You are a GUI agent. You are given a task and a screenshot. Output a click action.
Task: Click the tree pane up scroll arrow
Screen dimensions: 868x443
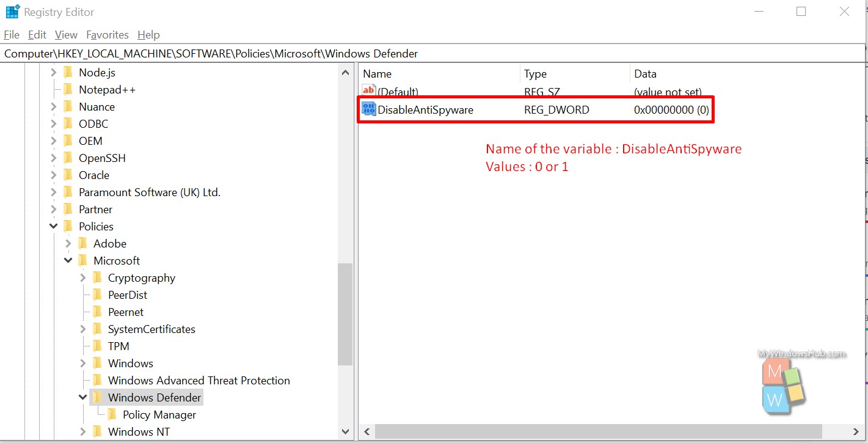tap(345, 72)
